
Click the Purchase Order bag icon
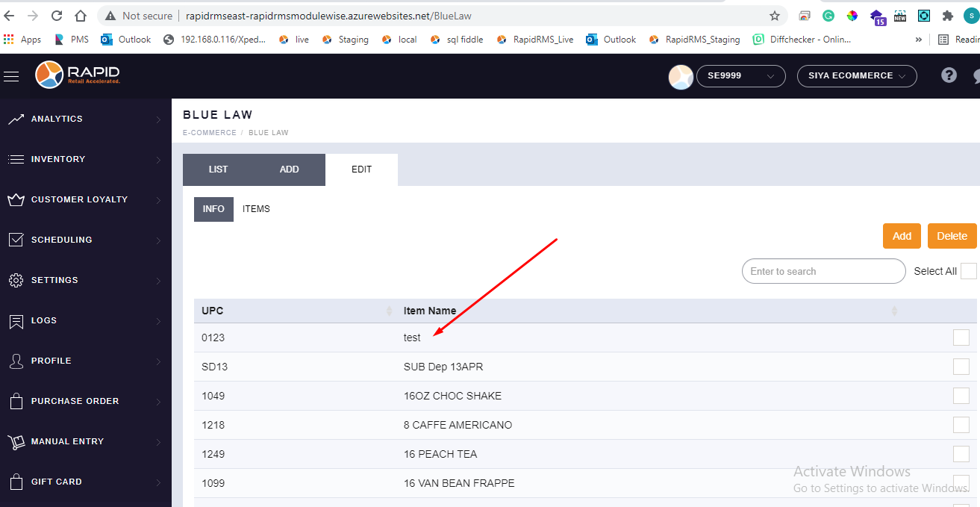point(16,402)
